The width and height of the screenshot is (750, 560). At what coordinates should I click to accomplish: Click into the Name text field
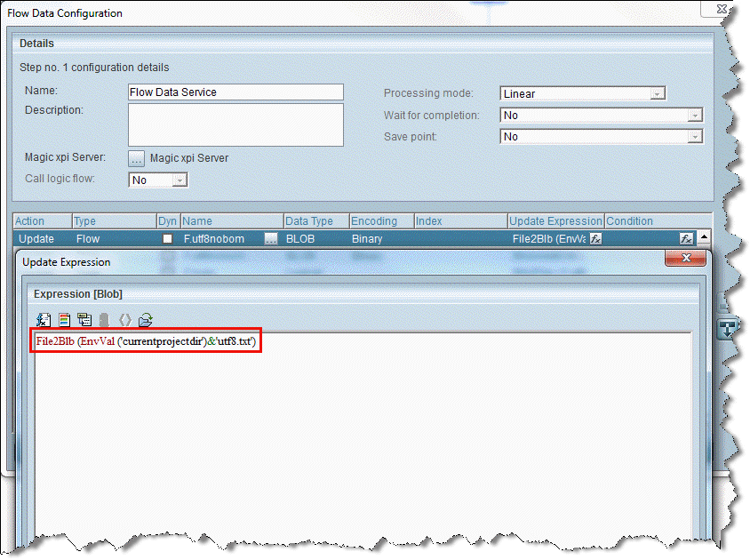(235, 92)
